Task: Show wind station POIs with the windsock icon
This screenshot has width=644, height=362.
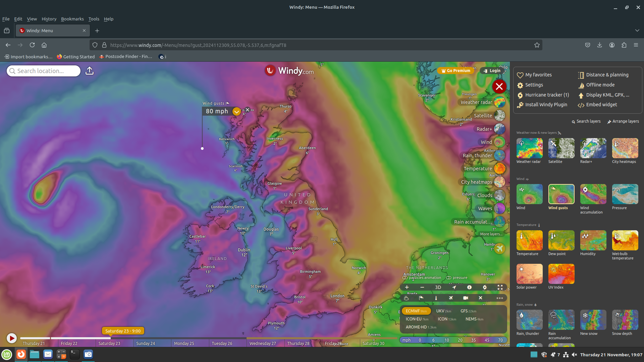Action: 421,298
